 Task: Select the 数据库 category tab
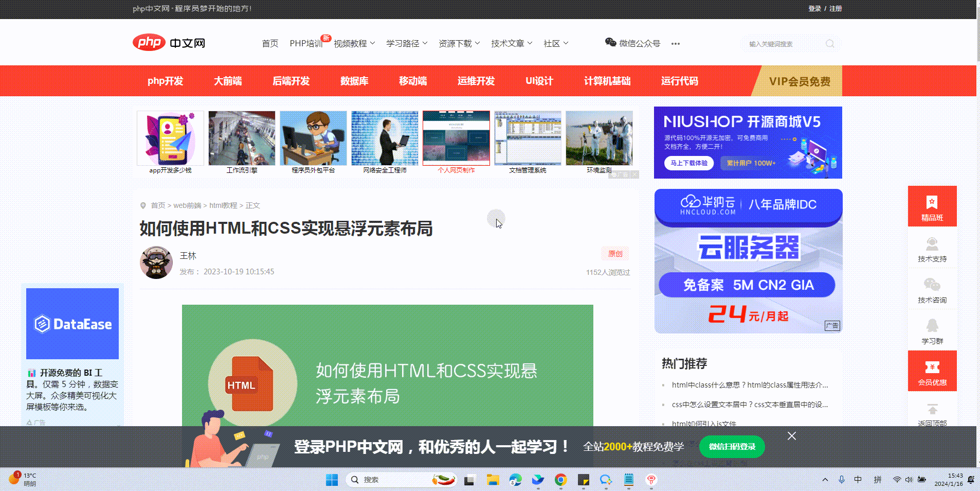[x=354, y=81]
